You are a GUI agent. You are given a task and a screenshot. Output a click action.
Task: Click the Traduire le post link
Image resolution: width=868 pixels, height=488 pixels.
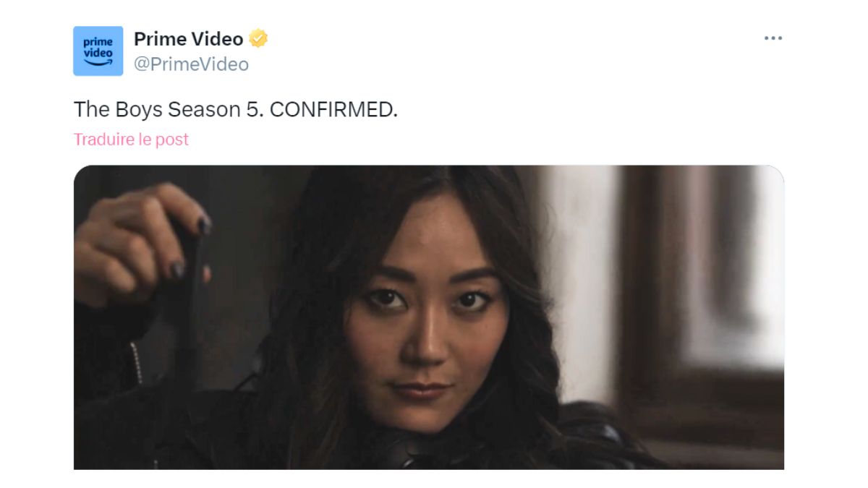click(x=131, y=139)
